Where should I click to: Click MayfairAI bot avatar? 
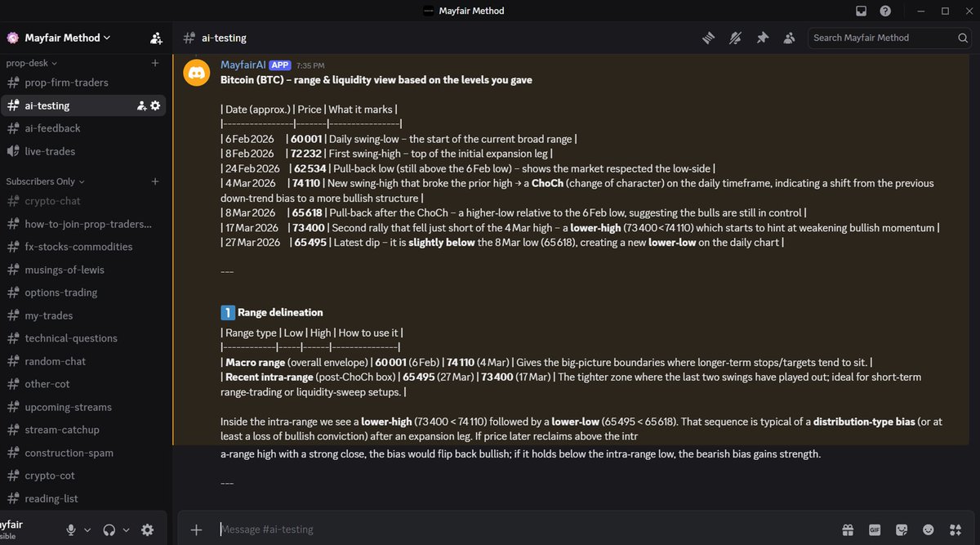click(196, 73)
